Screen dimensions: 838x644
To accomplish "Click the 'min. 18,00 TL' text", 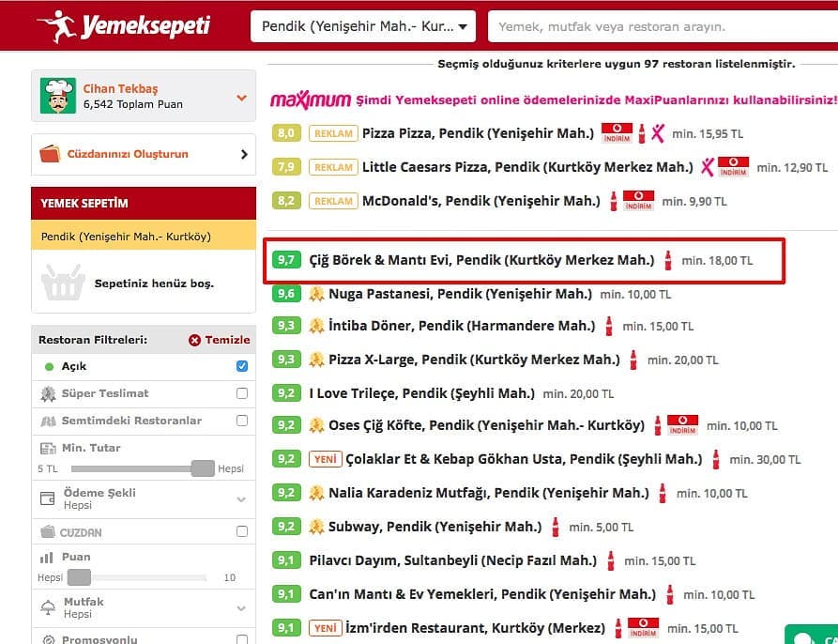I will (717, 261).
